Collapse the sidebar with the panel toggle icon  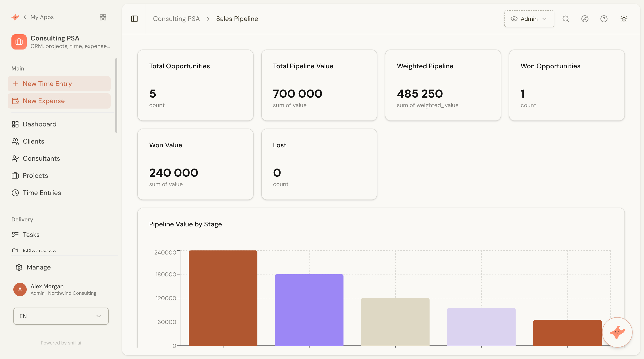pos(134,19)
